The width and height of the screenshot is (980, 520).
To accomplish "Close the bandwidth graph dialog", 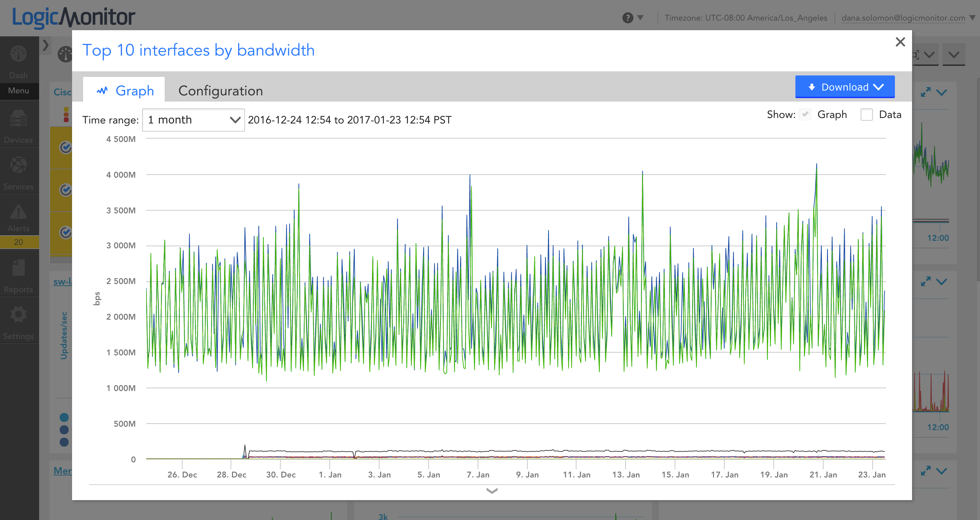I will (x=900, y=42).
